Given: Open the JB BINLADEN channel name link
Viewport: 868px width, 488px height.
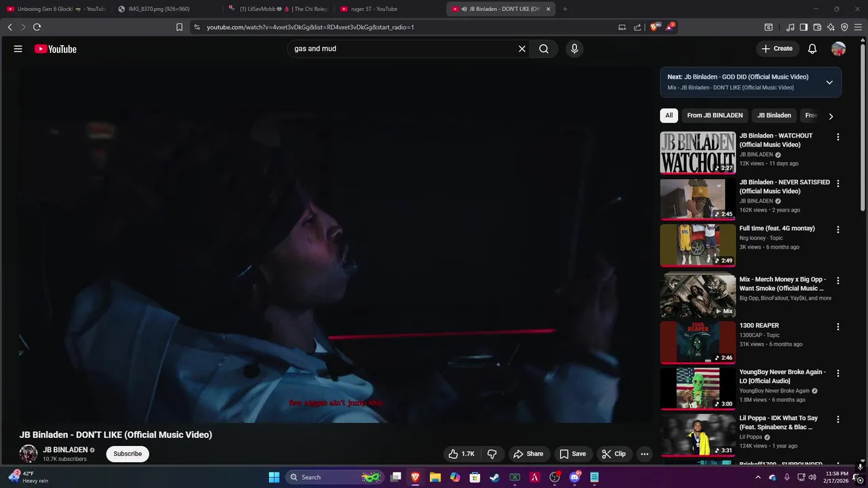Looking at the screenshot, I should coord(65,450).
